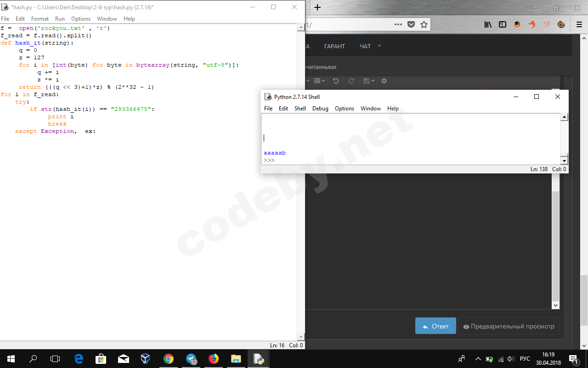This screenshot has width=588, height=368.
Task: Click the Python Shell >>> prompt line
Action: [269, 160]
